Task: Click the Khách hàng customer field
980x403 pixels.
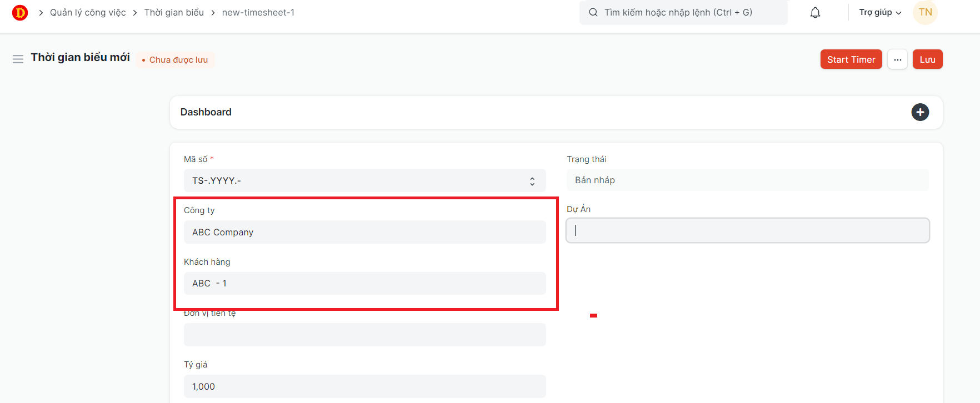Action: point(364,284)
